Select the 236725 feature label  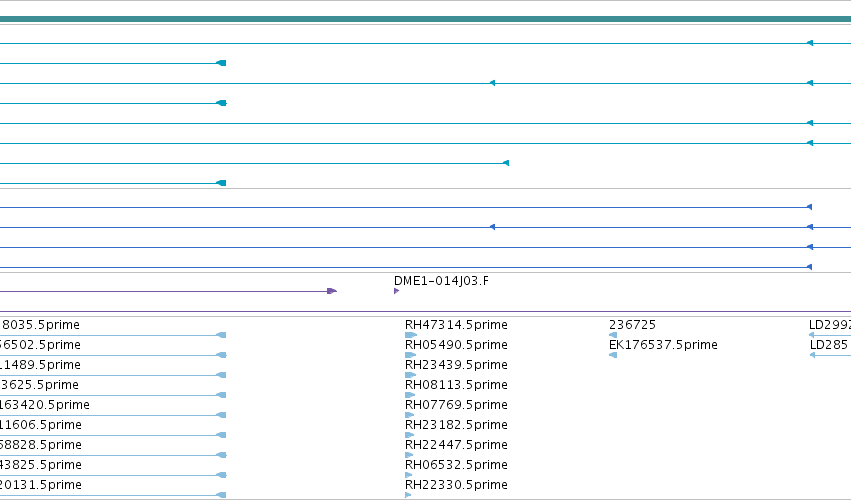click(x=632, y=325)
